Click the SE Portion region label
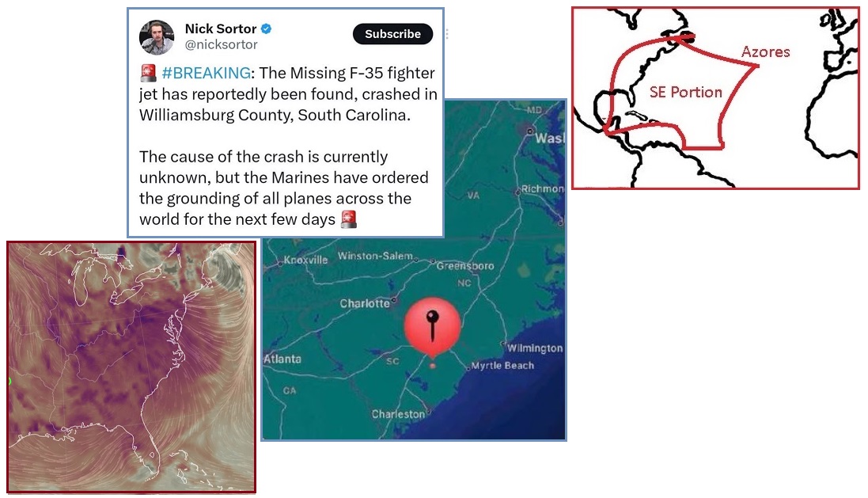Screen dimensions: 868x498 pyautogui.click(x=685, y=92)
